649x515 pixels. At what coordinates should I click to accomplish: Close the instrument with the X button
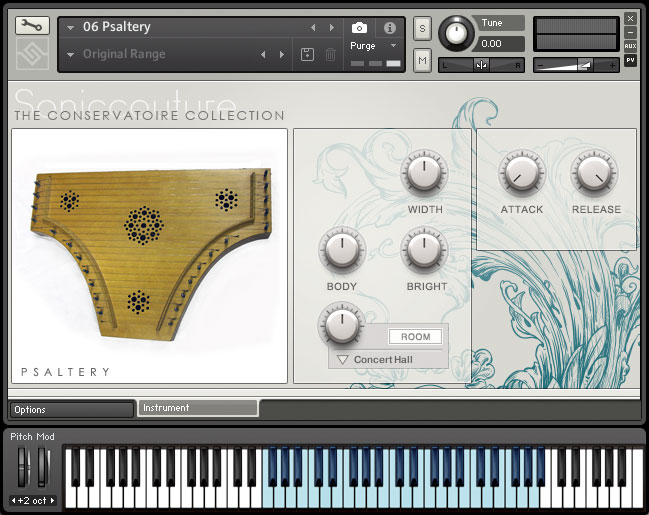pos(630,18)
